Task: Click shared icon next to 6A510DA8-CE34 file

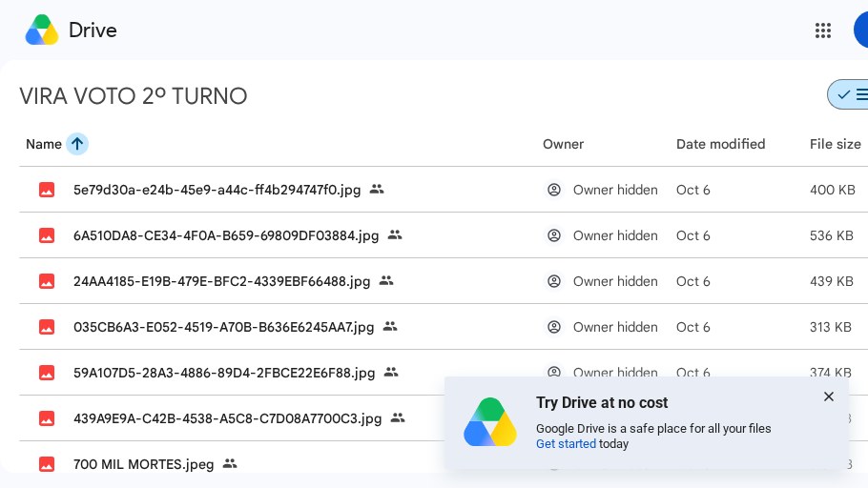Action: (395, 235)
